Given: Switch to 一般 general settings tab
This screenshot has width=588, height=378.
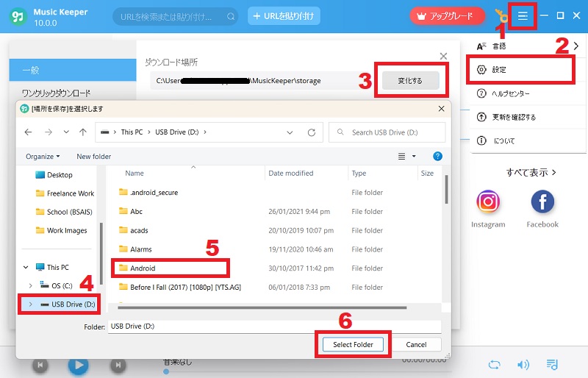Looking at the screenshot, I should tap(73, 70).
